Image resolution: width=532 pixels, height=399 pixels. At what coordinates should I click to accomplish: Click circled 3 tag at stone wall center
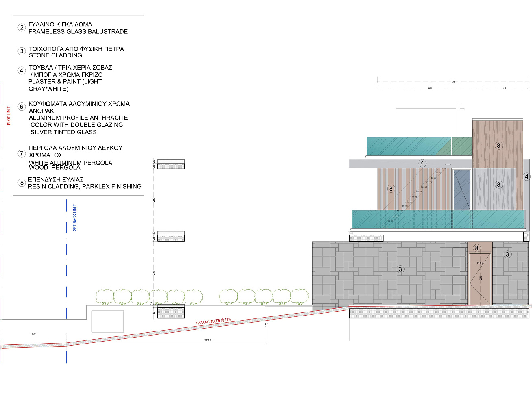tap(400, 269)
